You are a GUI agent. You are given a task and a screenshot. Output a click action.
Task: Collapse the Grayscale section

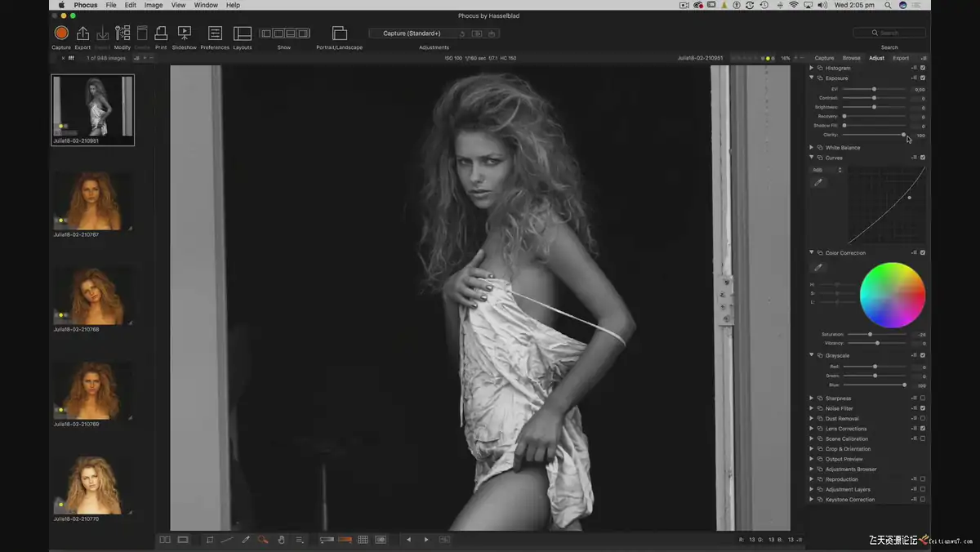811,356
